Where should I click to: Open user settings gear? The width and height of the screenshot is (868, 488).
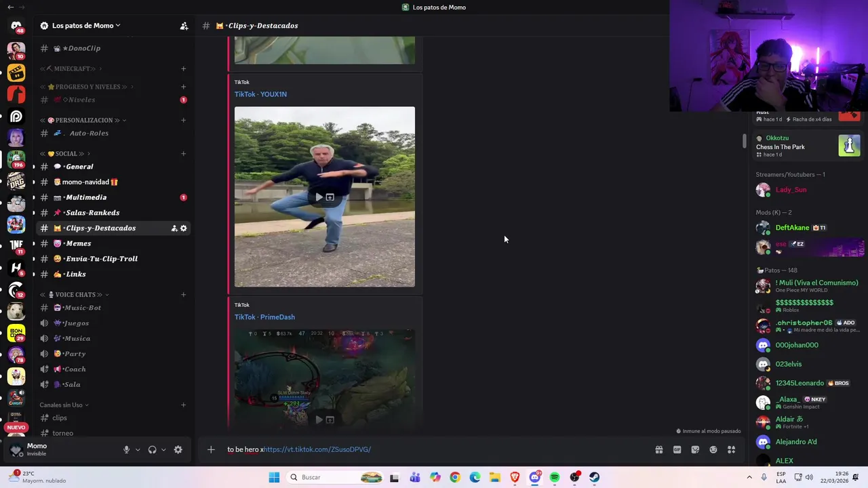(x=178, y=450)
